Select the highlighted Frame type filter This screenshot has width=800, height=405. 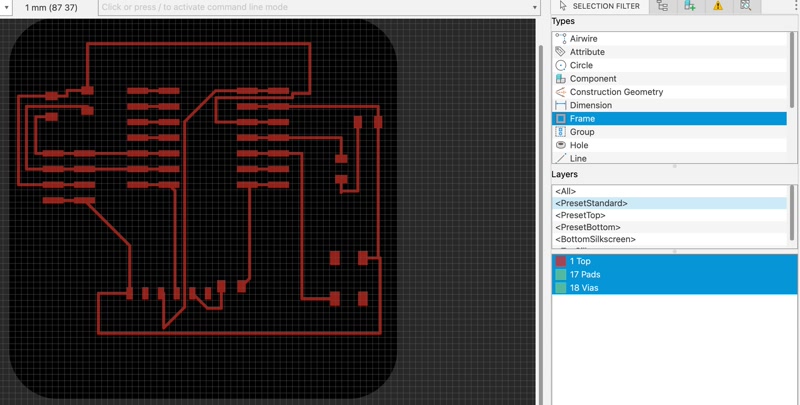tap(669, 118)
